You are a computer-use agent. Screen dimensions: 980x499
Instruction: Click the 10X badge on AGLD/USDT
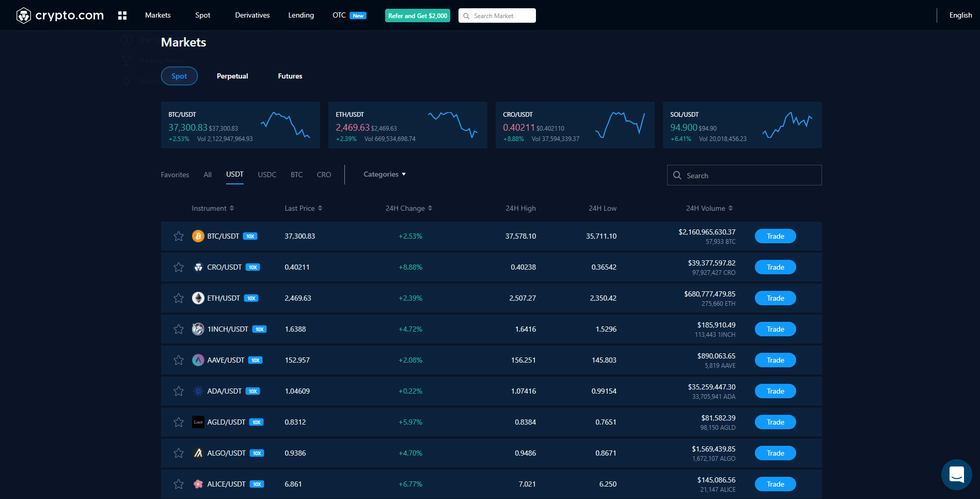[x=257, y=422]
